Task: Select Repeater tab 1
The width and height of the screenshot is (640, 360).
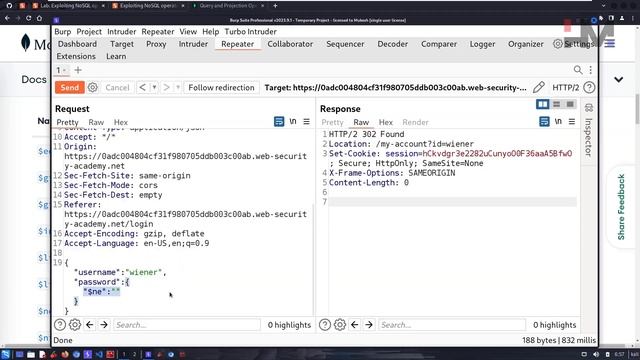Action: click(x=62, y=70)
